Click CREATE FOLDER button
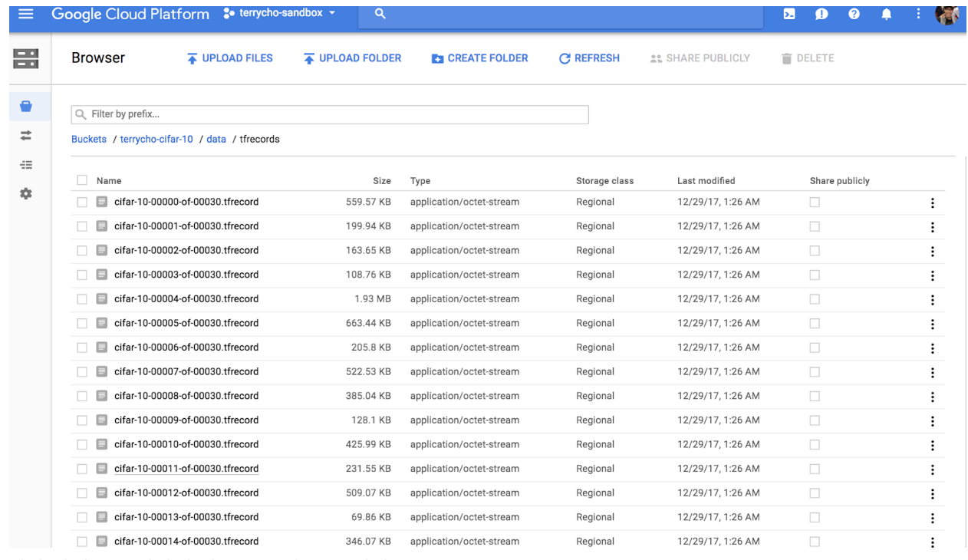The height and width of the screenshot is (560, 968). coord(480,58)
